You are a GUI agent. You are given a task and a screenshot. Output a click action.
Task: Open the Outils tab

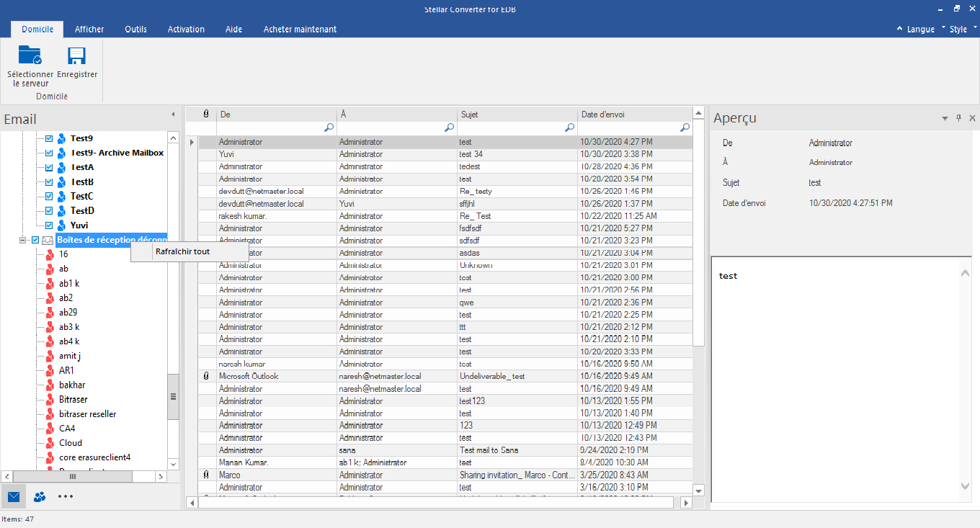pyautogui.click(x=135, y=29)
